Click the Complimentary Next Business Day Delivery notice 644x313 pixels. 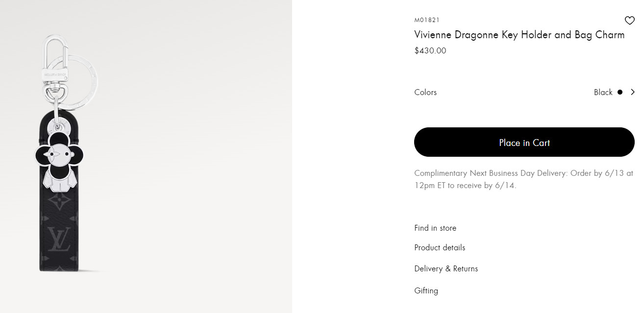pyautogui.click(x=523, y=179)
